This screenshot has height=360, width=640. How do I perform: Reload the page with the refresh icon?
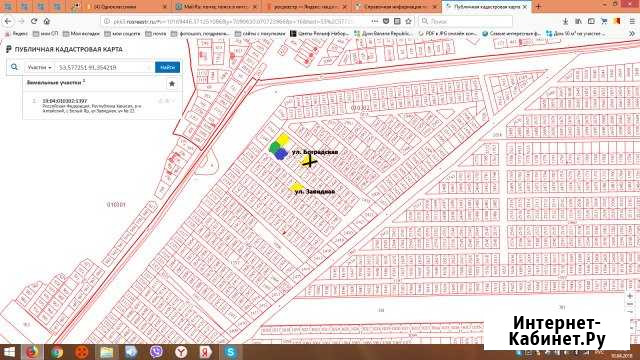tap(34, 21)
